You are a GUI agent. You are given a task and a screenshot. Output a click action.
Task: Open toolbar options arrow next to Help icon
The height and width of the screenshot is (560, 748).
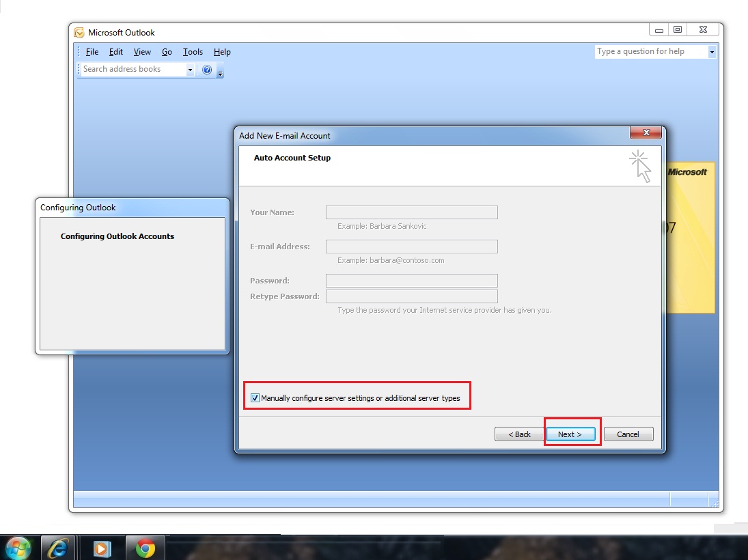pyautogui.click(x=221, y=72)
